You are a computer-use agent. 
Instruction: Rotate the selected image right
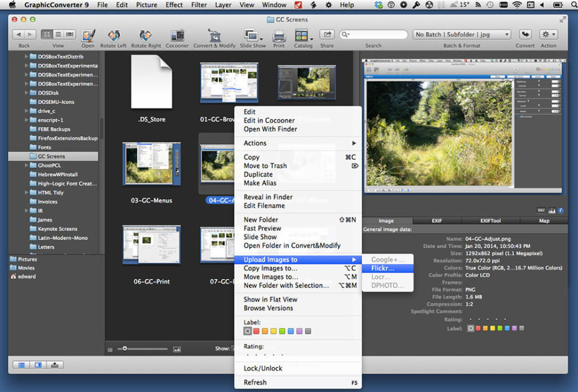click(x=146, y=35)
